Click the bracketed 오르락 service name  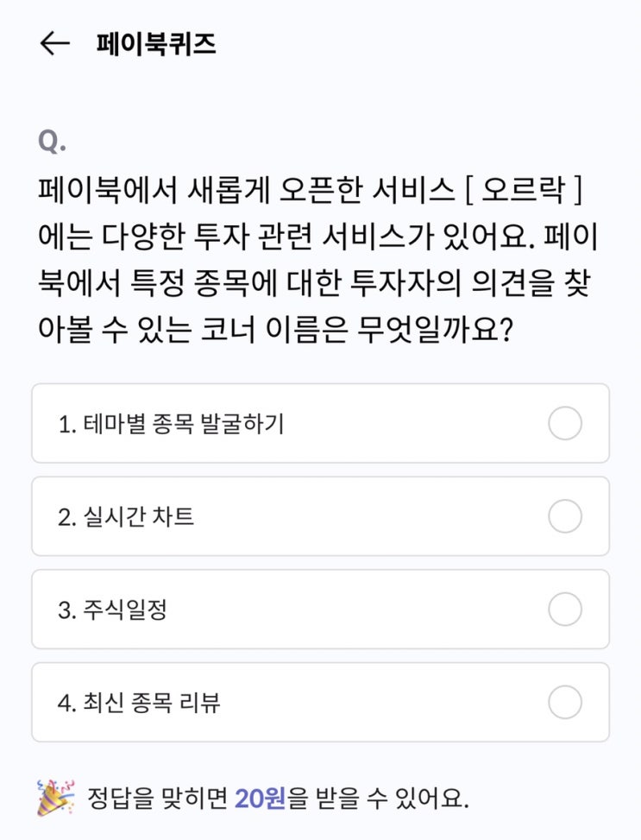524,189
